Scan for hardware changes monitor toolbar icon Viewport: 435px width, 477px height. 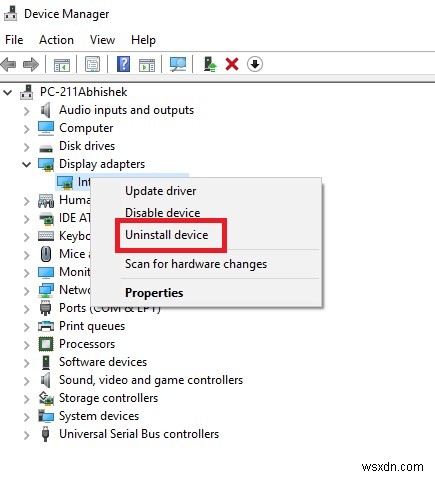tap(178, 64)
